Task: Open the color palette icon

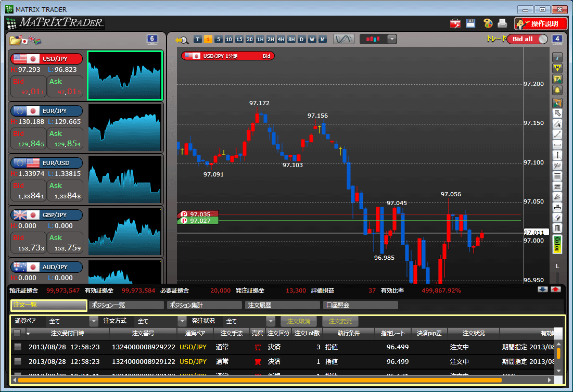Action: tap(488, 23)
